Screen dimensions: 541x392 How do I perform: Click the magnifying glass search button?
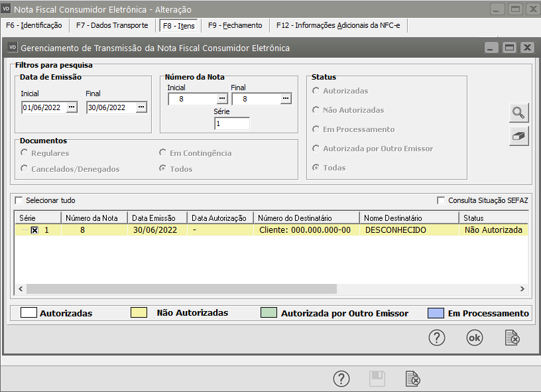click(518, 113)
